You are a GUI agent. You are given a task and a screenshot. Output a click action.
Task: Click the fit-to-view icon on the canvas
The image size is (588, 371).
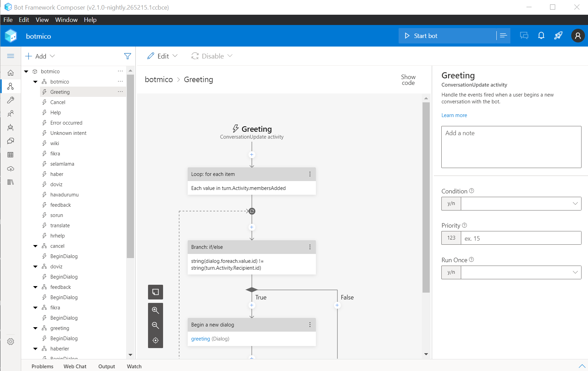tap(156, 341)
